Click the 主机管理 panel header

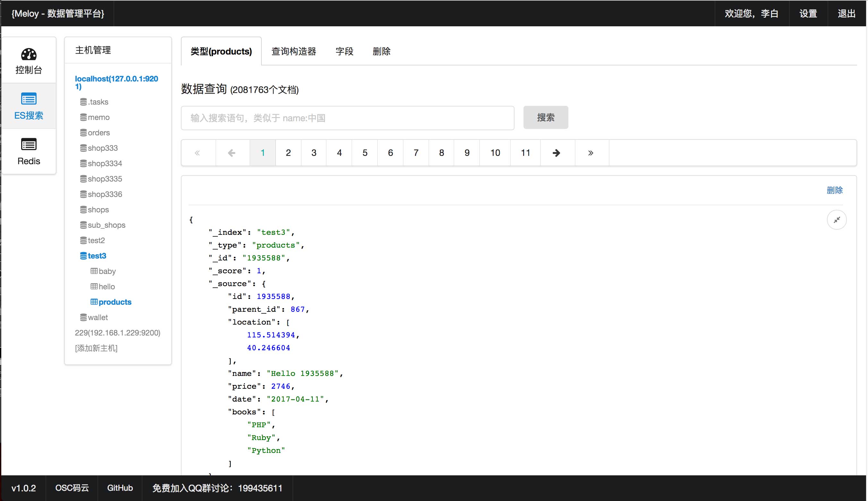coord(93,50)
